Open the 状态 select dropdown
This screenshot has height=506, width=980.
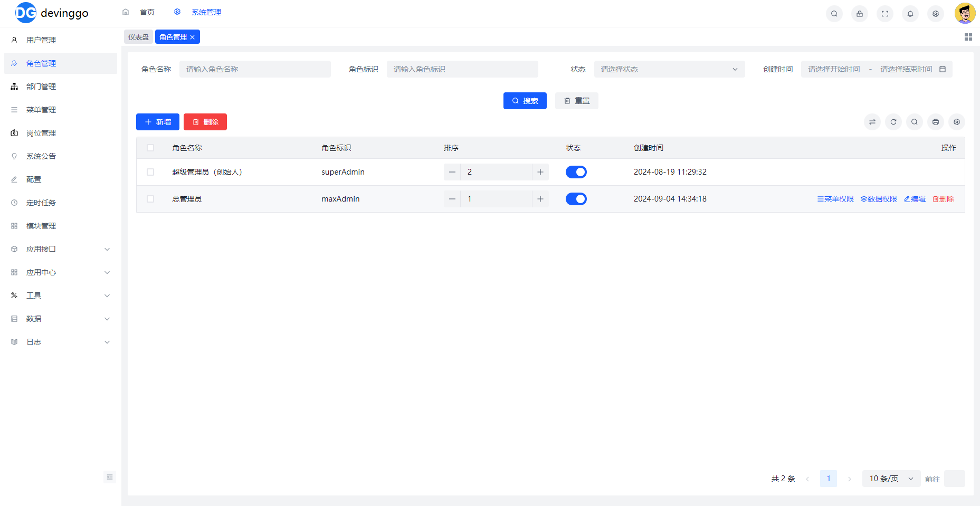(x=670, y=69)
